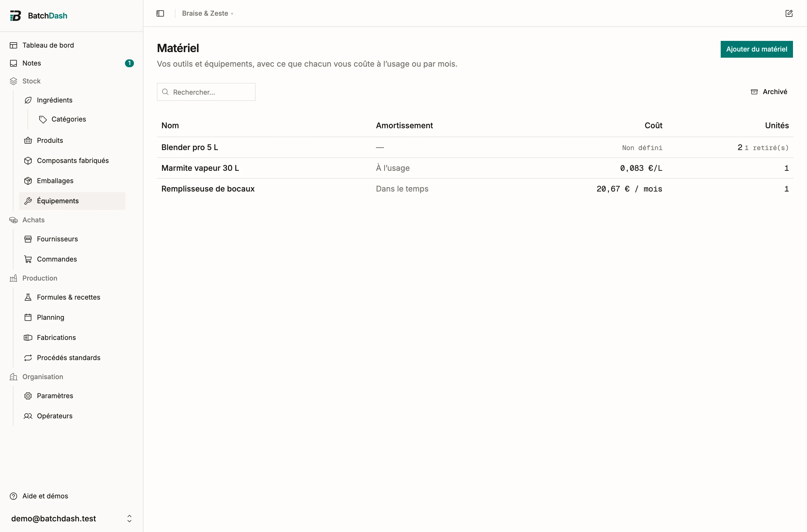The height and width of the screenshot is (532, 807).
Task: Collapse the Stock section
Action: [31, 81]
